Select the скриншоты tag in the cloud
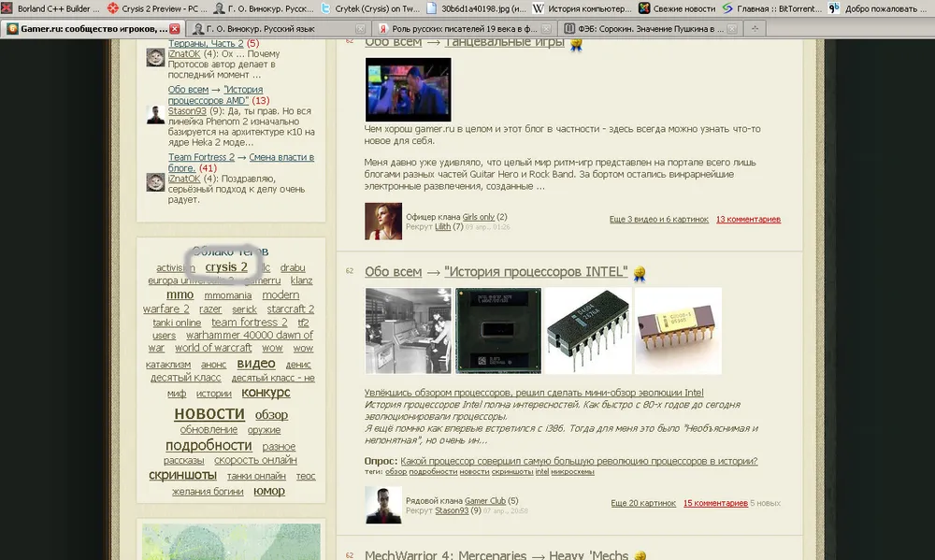Screen dimensions: 935x560 tap(182, 475)
